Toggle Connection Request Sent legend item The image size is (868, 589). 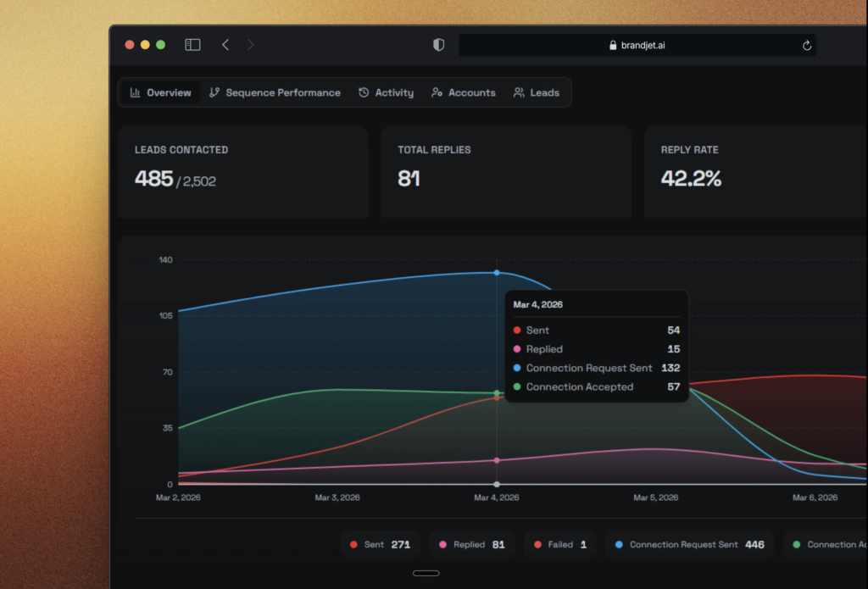[x=688, y=544]
